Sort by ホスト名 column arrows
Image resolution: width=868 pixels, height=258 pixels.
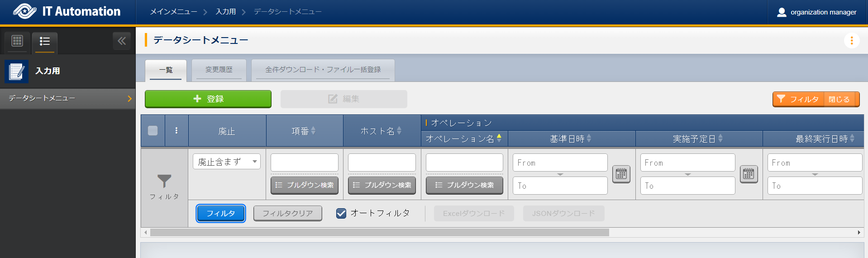(399, 131)
